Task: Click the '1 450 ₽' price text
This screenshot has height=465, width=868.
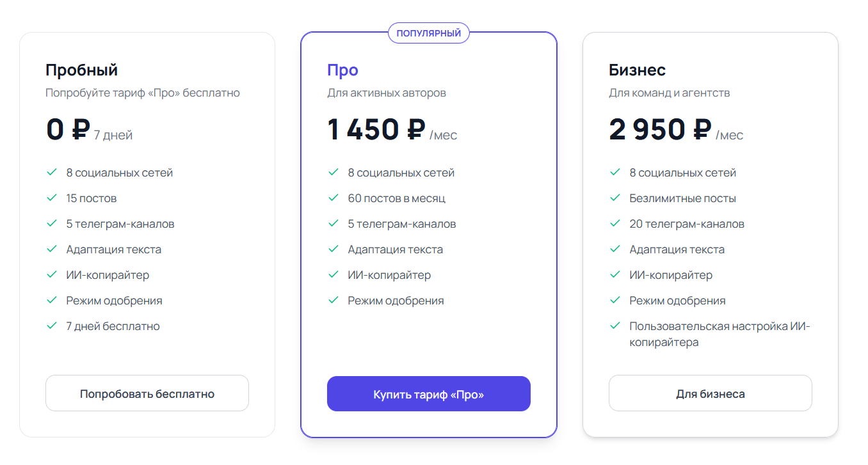Action: pos(376,130)
